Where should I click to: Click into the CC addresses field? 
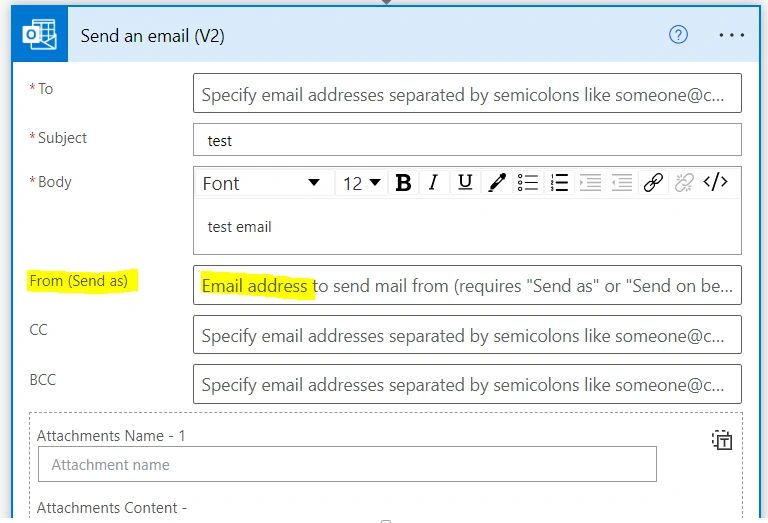pos(467,334)
